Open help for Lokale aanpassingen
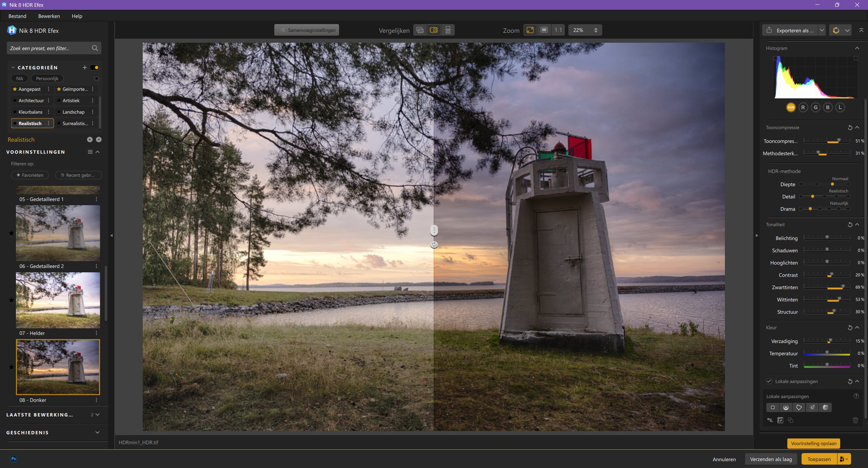The image size is (868, 468). pos(856,396)
